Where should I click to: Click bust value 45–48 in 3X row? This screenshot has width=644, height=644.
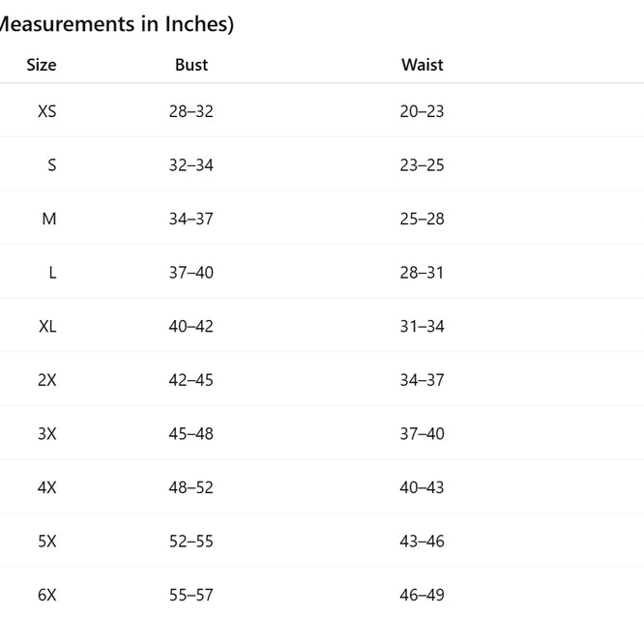click(191, 434)
